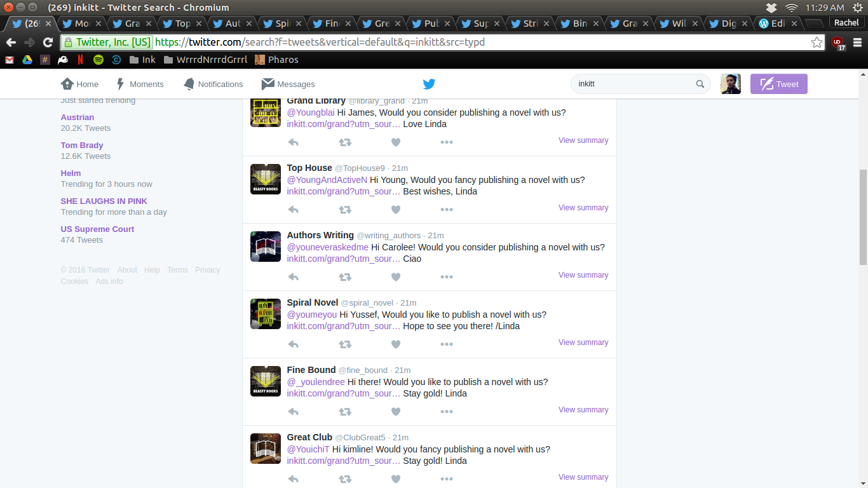Image resolution: width=868 pixels, height=488 pixels.
Task: Click the search magnifier icon
Action: 700,84
